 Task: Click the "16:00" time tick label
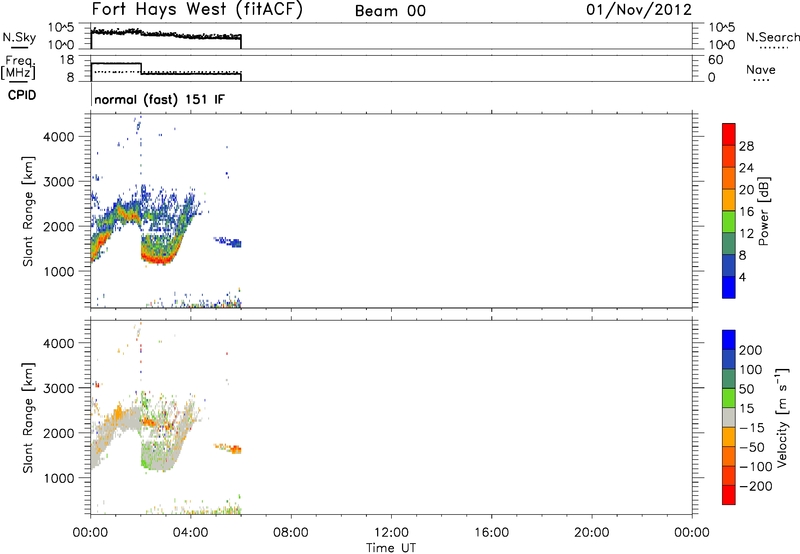point(491,533)
